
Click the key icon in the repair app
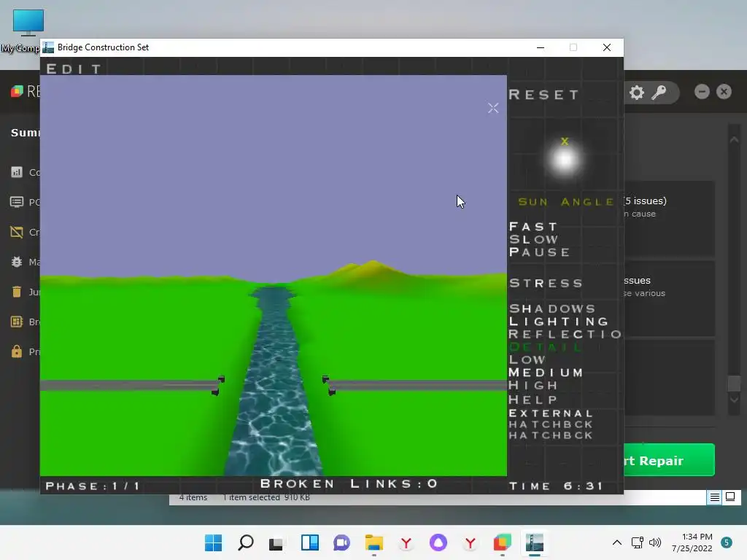click(659, 93)
